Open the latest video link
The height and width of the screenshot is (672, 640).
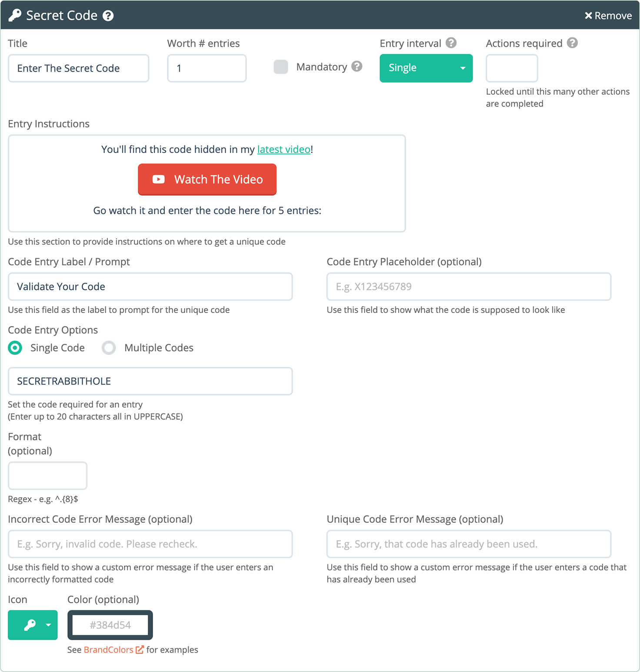click(x=283, y=149)
